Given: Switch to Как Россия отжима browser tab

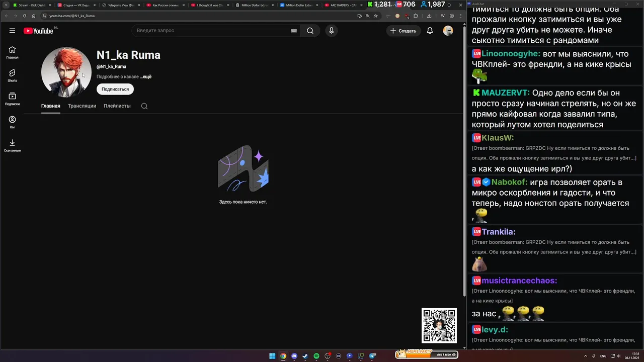Looking at the screenshot, I should coord(166,5).
